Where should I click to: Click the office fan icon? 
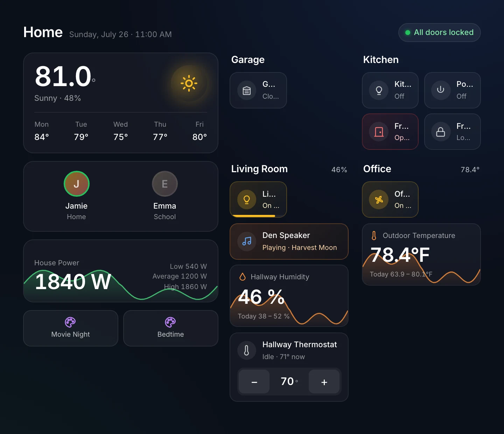pyautogui.click(x=379, y=199)
